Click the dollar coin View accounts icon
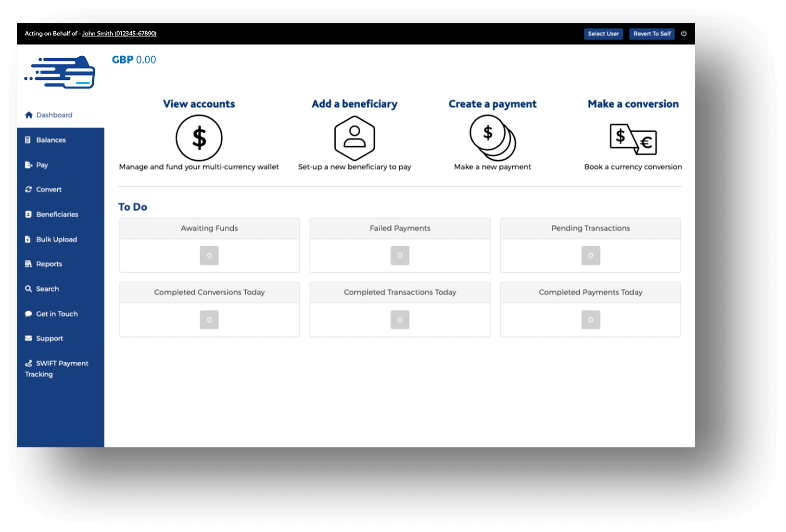Image resolution: width=786 pixels, height=532 pixels. (199, 138)
